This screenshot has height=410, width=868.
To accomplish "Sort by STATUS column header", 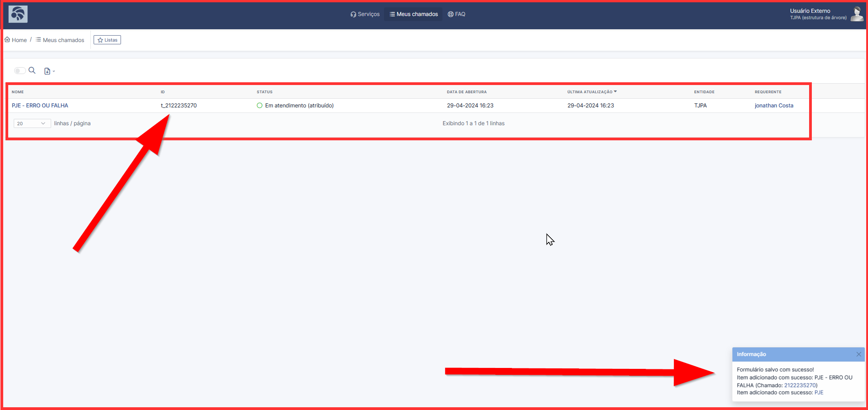I will (264, 92).
